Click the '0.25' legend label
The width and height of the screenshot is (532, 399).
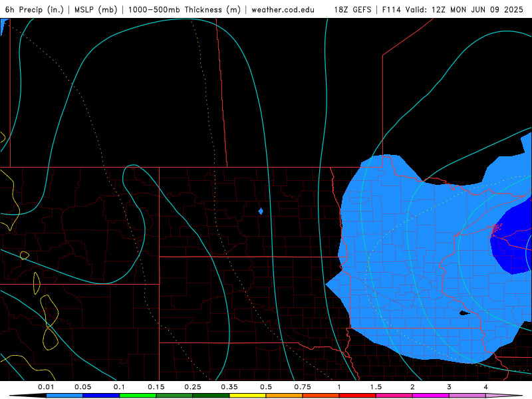click(x=193, y=387)
